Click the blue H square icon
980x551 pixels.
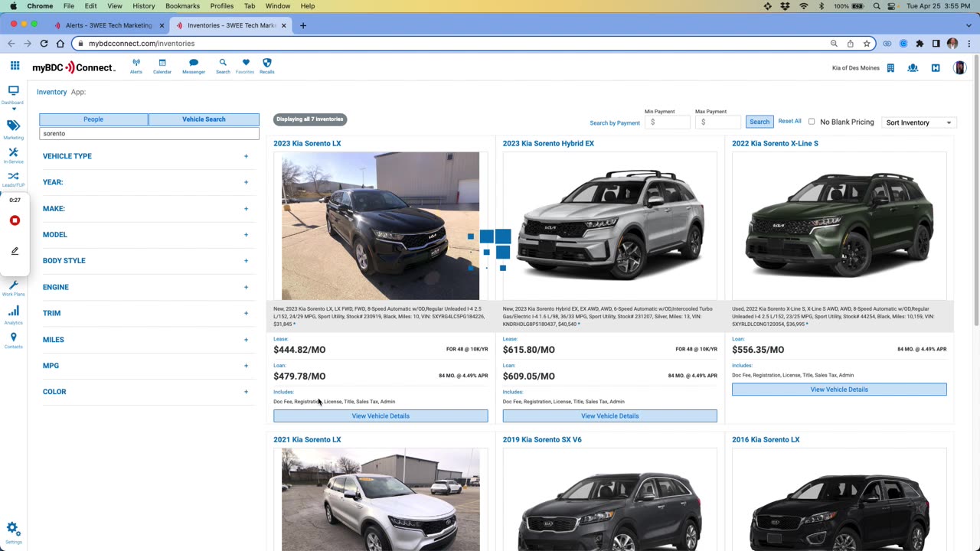pos(936,68)
